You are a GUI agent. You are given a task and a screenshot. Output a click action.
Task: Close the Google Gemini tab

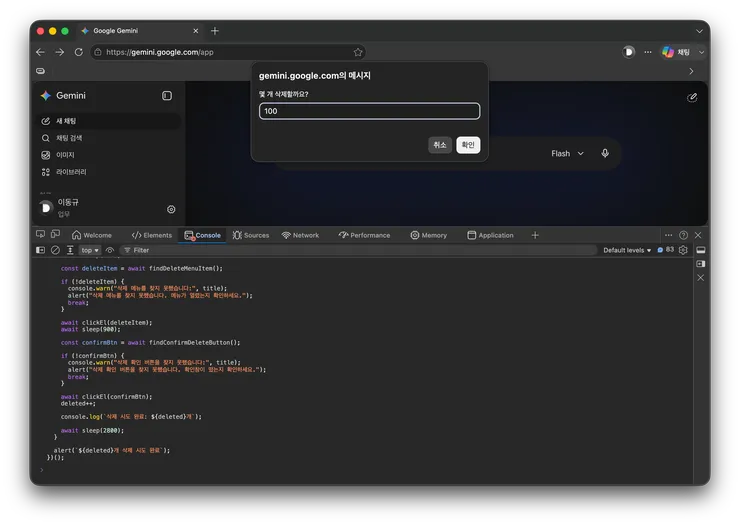pyautogui.click(x=195, y=31)
